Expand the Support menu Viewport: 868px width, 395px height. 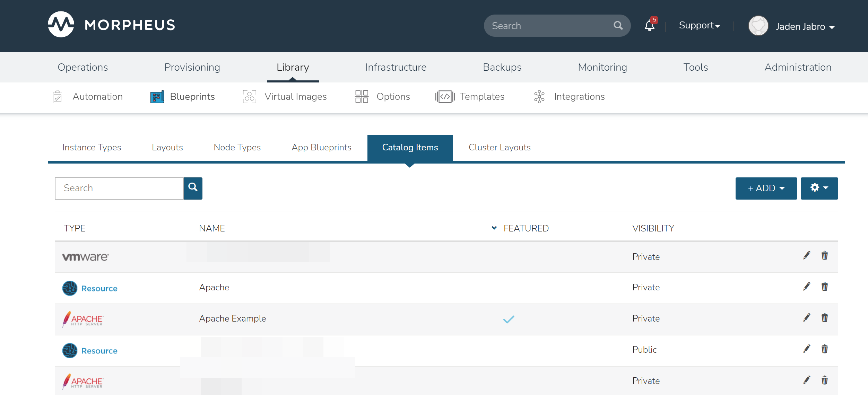(x=699, y=26)
